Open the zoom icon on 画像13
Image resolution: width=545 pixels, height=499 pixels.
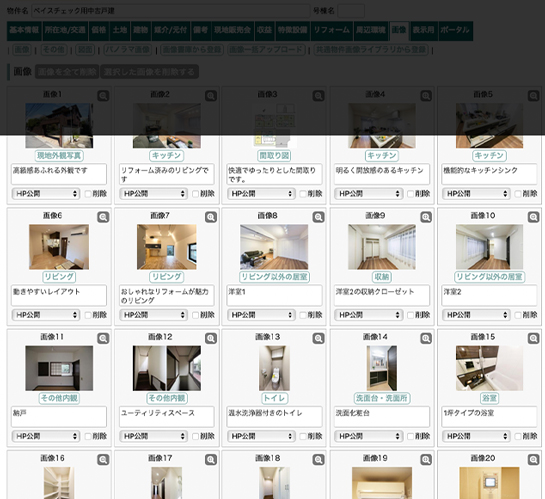coord(318,338)
